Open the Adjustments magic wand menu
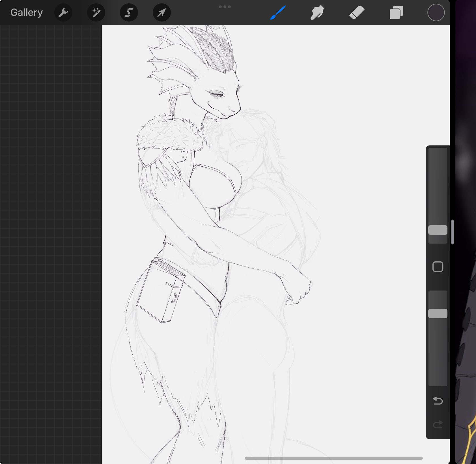The image size is (476, 464). tap(96, 12)
